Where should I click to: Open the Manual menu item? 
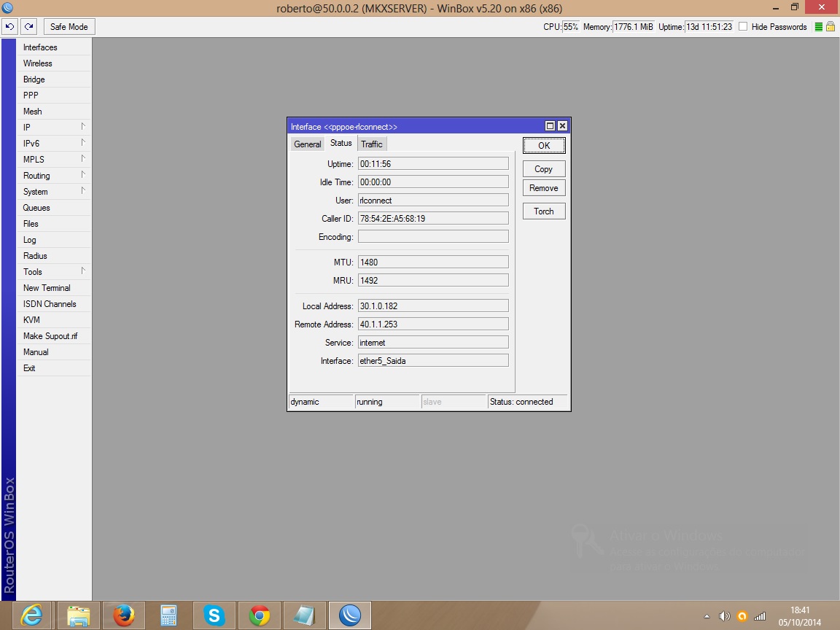point(53,352)
